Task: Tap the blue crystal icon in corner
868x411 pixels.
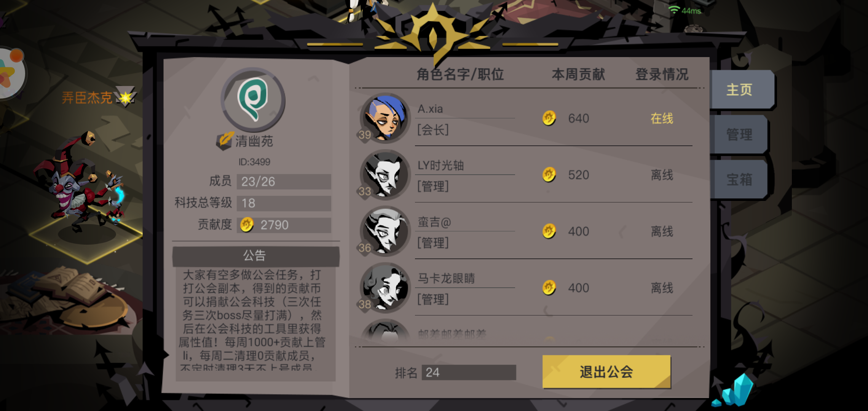Action: pyautogui.click(x=734, y=391)
